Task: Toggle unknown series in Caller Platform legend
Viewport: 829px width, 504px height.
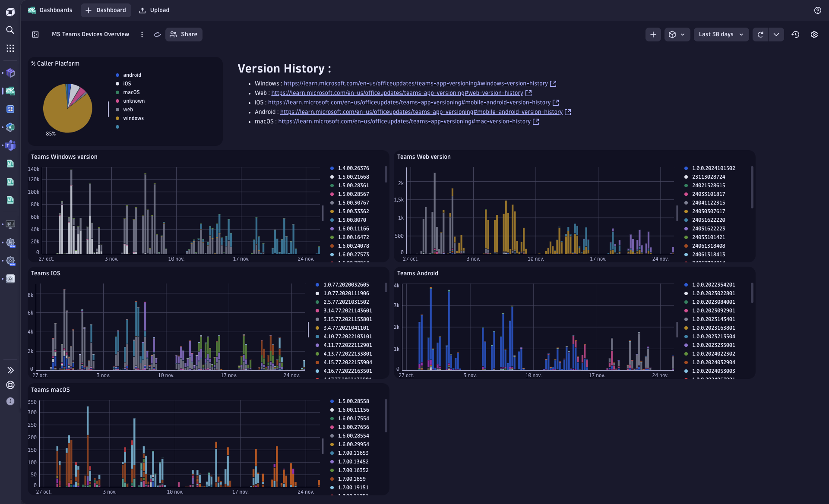Action: (x=130, y=101)
